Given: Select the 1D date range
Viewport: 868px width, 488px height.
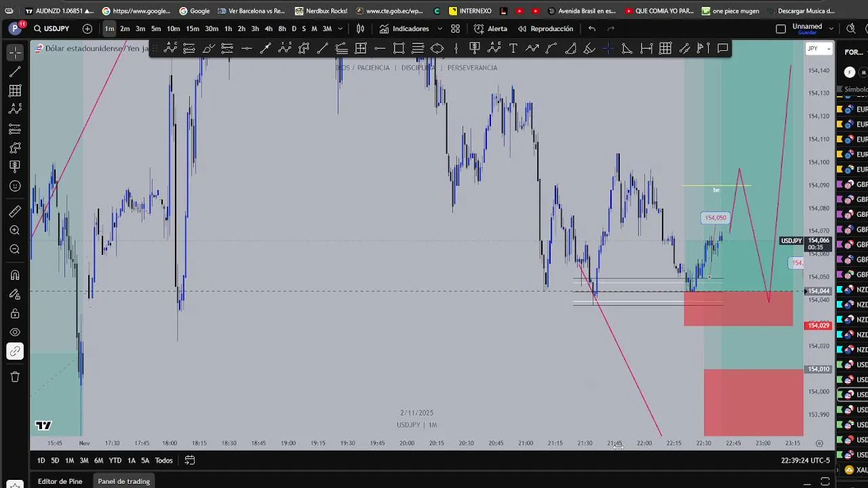Looking at the screenshot, I should [41, 460].
